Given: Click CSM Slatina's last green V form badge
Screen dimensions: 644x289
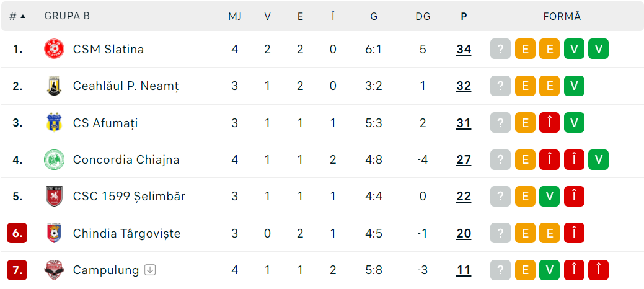Looking at the screenshot, I should (598, 49).
